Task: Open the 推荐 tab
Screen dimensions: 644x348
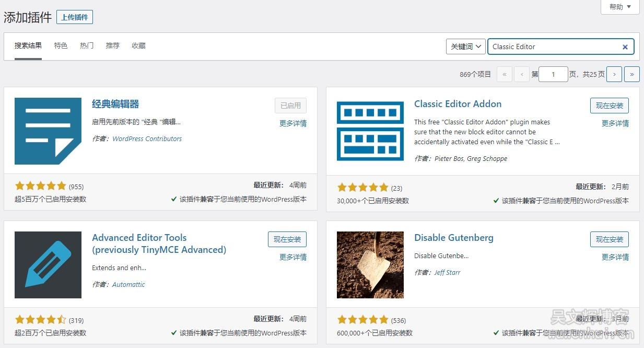Action: point(112,45)
